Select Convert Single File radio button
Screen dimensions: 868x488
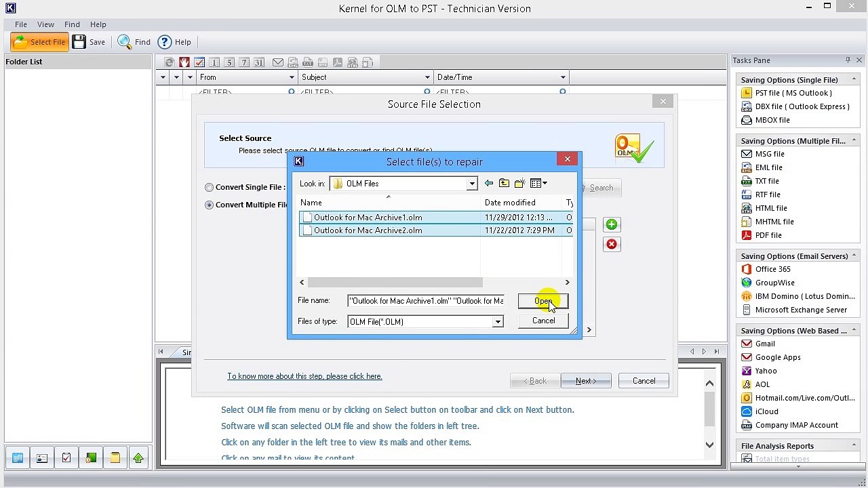[x=209, y=187]
